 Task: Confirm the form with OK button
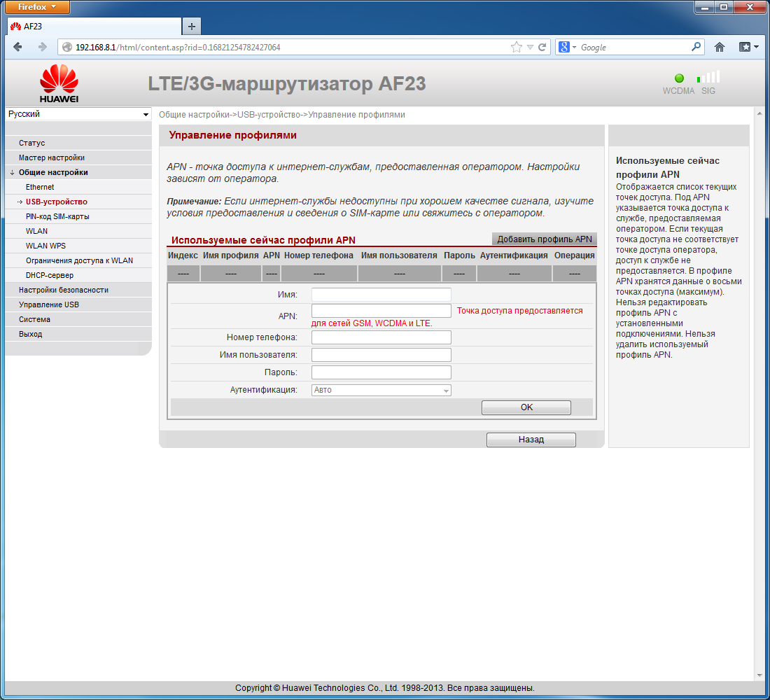[x=526, y=407]
